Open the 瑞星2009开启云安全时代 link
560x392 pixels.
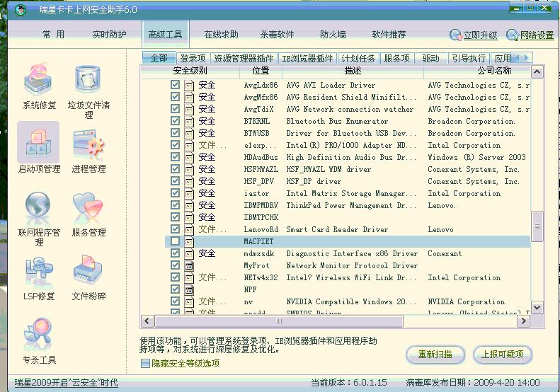pos(66,383)
